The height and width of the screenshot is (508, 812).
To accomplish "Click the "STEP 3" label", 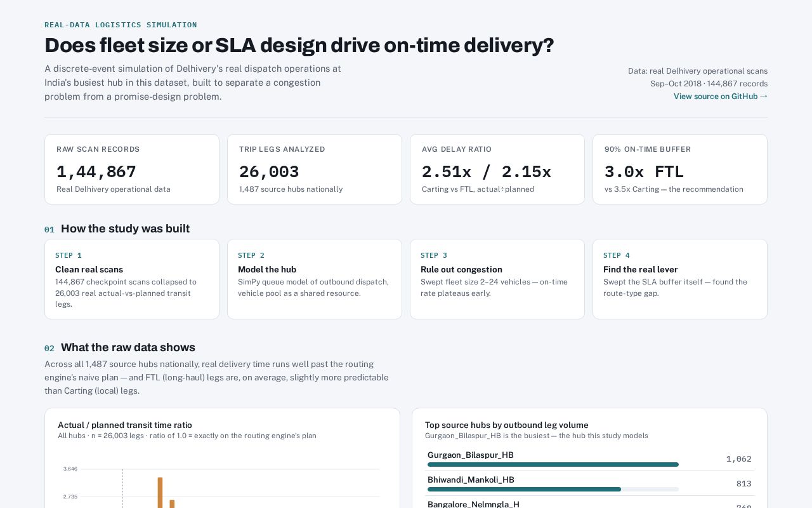I will click(x=434, y=255).
